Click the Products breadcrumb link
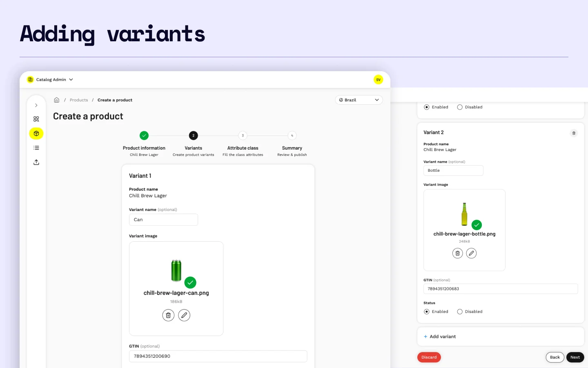 [x=79, y=100]
